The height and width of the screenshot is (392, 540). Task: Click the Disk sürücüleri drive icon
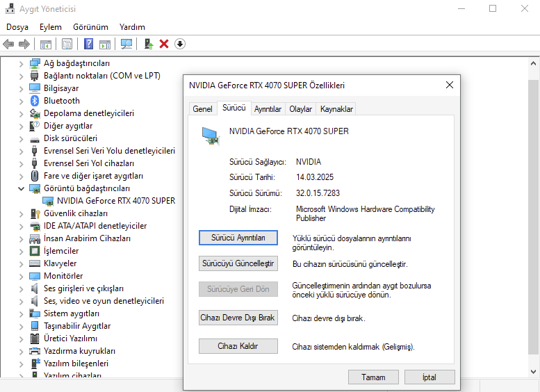click(35, 139)
